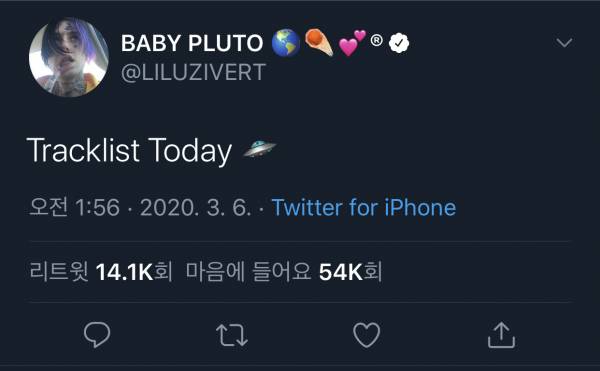This screenshot has height=371, width=600.
Task: Open the reply speech bubble icon
Action: click(97, 335)
